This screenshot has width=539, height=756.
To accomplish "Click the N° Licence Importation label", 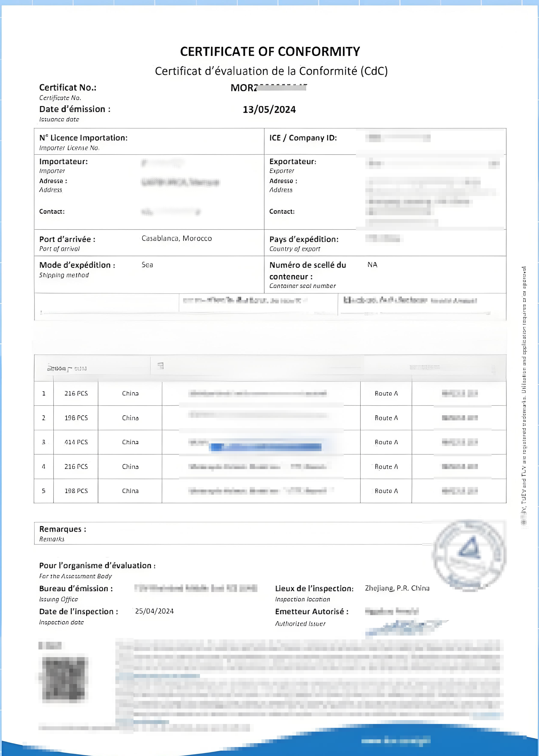I will (83, 138).
